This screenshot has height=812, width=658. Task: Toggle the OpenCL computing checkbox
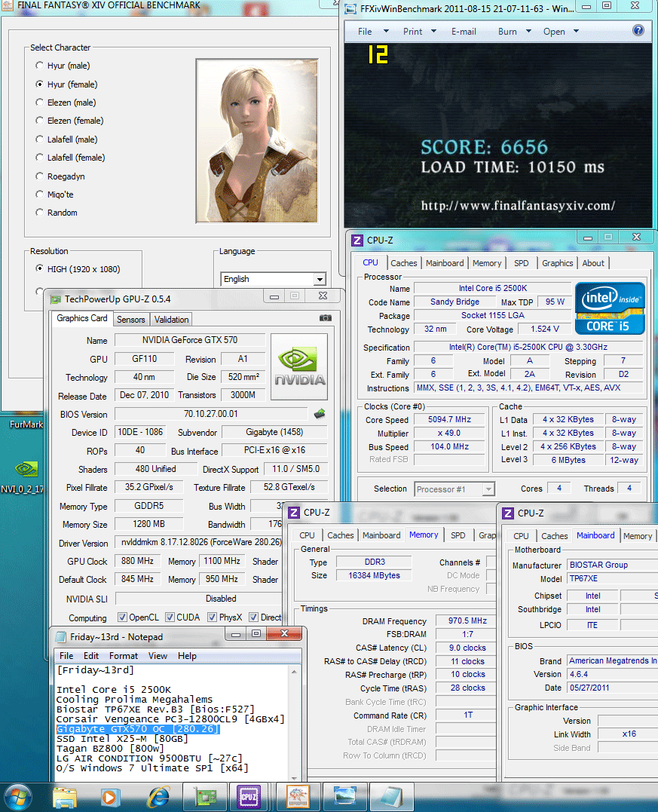coord(122,617)
